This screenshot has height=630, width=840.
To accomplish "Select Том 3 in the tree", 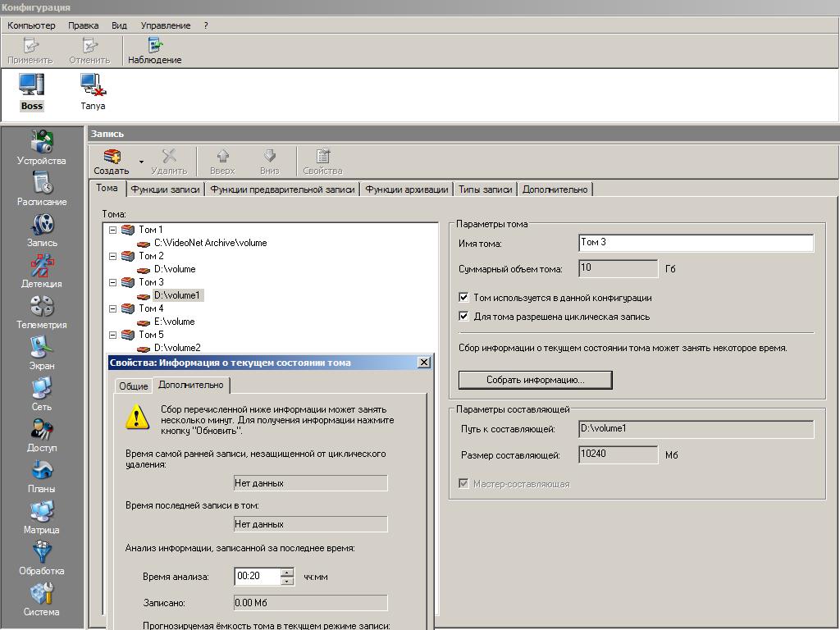I will 151,282.
